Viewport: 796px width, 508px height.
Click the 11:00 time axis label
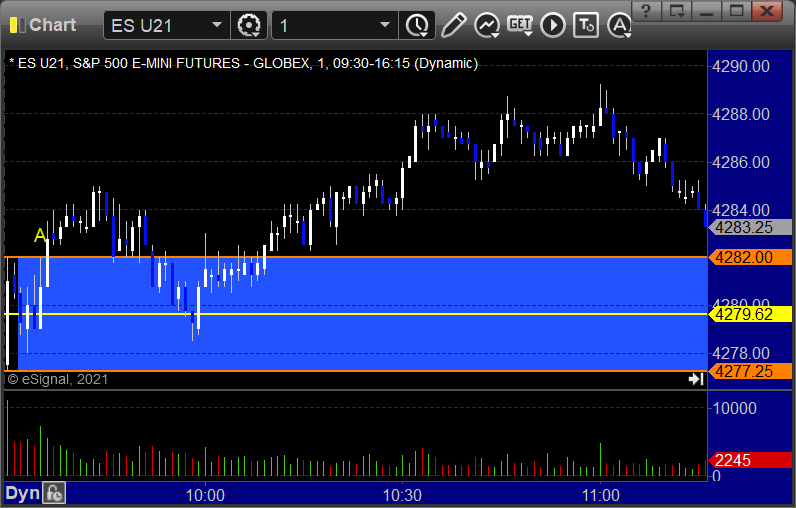pos(601,495)
